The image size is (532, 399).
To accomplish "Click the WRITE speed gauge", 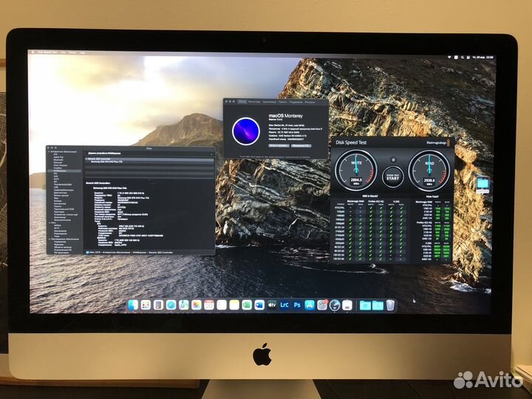I will tap(356, 171).
